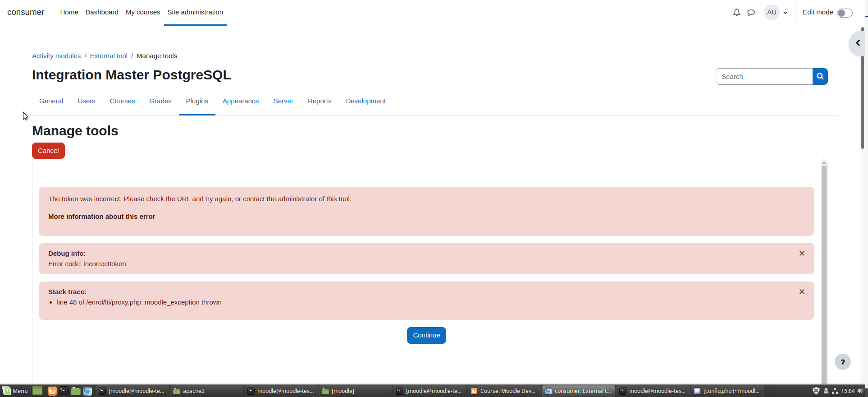Dismiss the Debug info alert
868x397 pixels.
point(802,254)
